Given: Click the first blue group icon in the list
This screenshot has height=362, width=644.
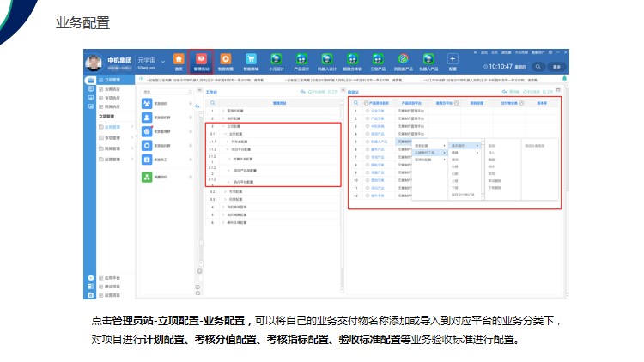Looking at the screenshot, I should (147, 104).
